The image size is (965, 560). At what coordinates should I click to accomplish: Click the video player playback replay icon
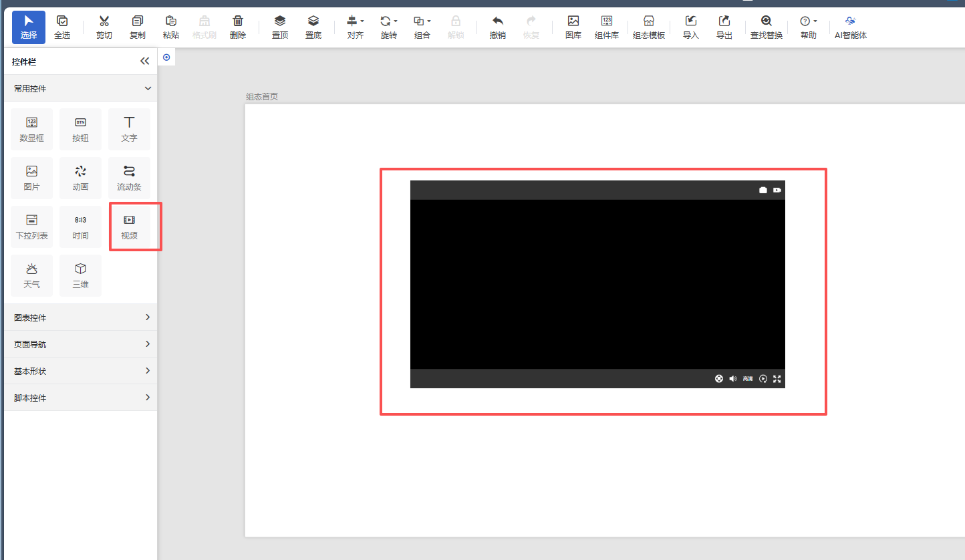click(x=763, y=379)
